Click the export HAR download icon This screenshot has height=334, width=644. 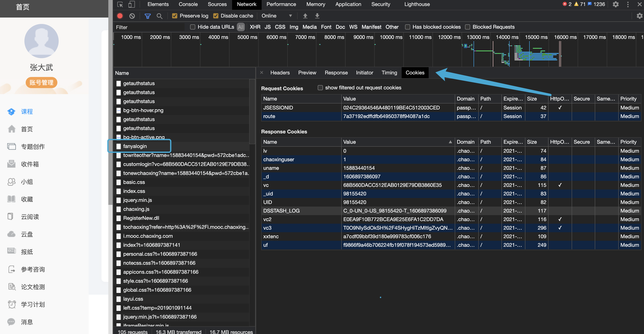[x=317, y=16]
